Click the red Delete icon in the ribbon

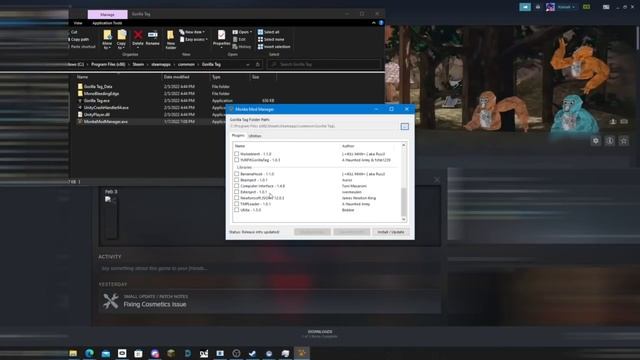point(138,38)
